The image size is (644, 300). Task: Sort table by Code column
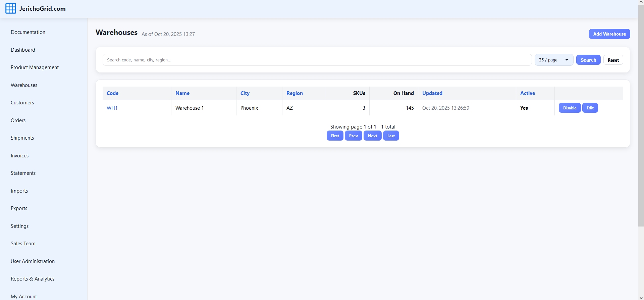[x=112, y=93]
